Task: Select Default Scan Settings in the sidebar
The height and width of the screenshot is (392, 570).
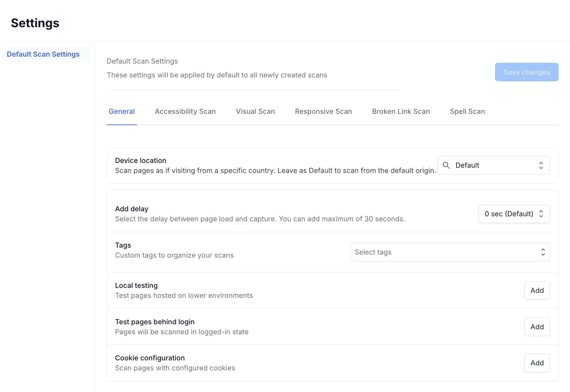Action: (46, 54)
